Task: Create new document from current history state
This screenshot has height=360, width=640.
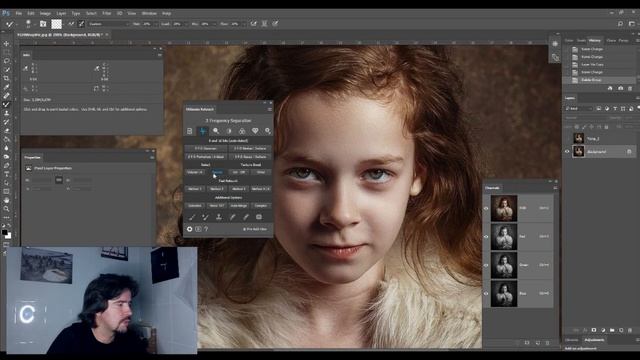Action: coord(610,88)
